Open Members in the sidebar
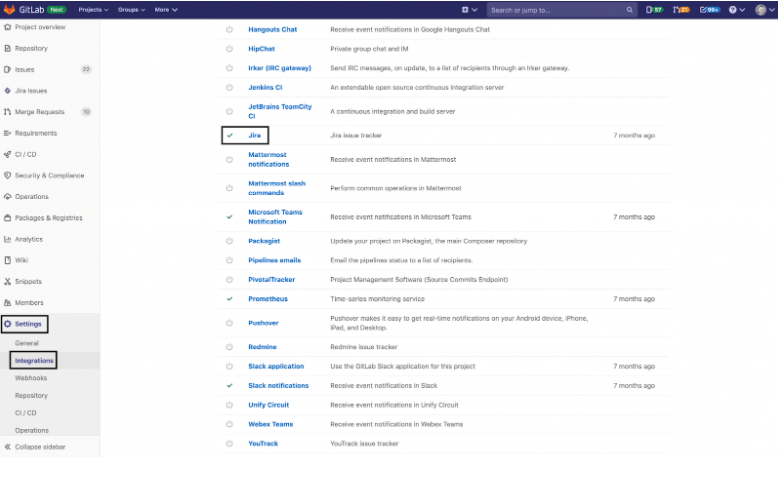Image resolution: width=778 pixels, height=478 pixels. [x=23, y=303]
